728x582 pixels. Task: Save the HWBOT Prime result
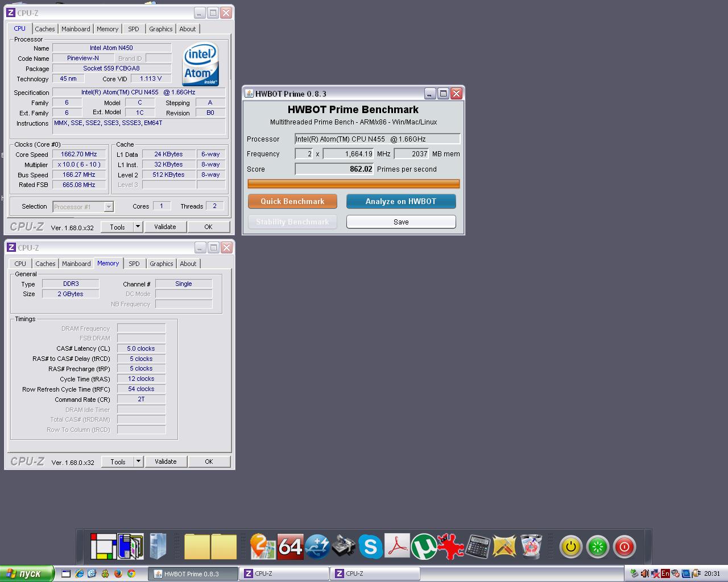tap(401, 222)
